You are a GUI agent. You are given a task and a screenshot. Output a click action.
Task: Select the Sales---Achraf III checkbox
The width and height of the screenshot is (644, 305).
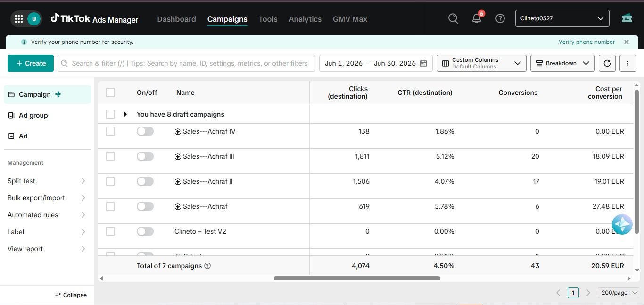pyautogui.click(x=110, y=156)
